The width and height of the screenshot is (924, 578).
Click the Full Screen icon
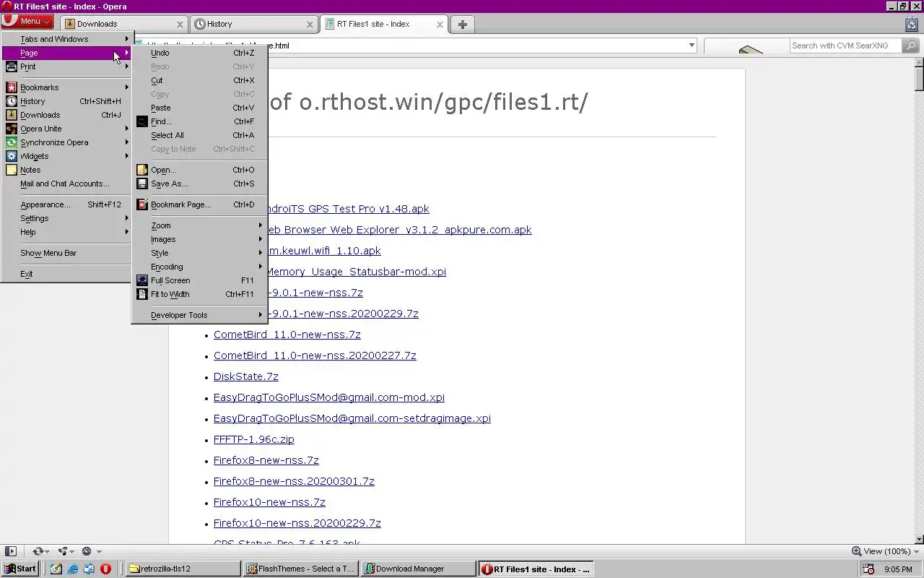tap(142, 280)
